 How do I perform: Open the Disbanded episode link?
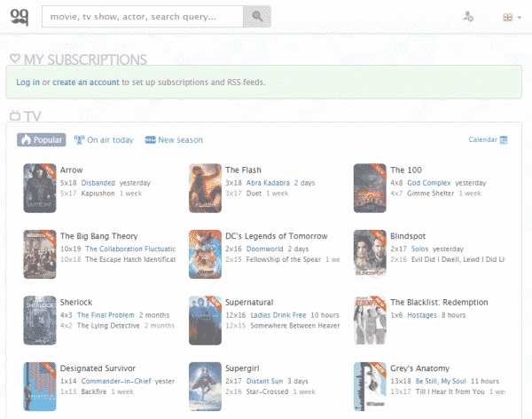[98, 183]
